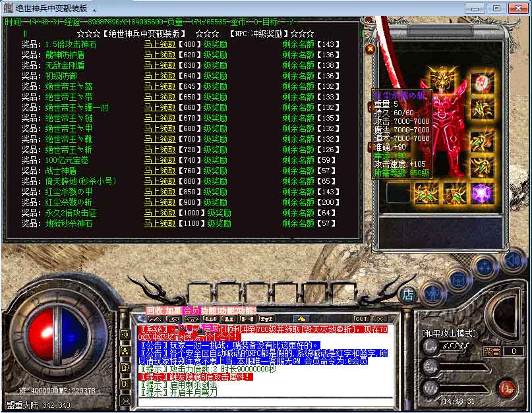The image size is (532, 413).
Task: Click the prize name 倚天辟地(秒杀小号)
Action: 80,181
